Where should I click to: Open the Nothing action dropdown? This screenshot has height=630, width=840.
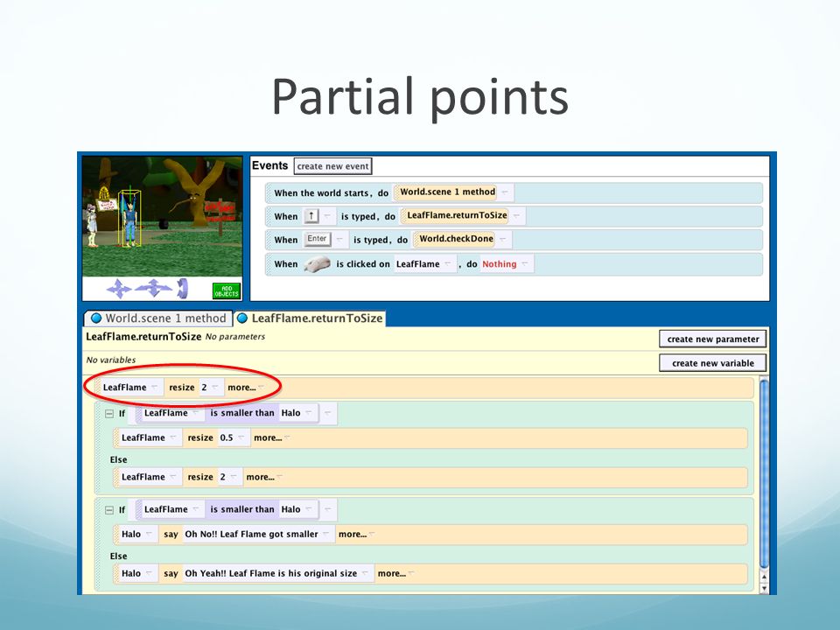[525, 263]
